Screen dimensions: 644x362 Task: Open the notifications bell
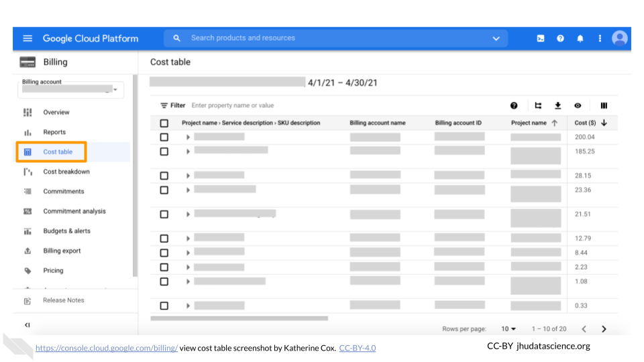click(580, 38)
